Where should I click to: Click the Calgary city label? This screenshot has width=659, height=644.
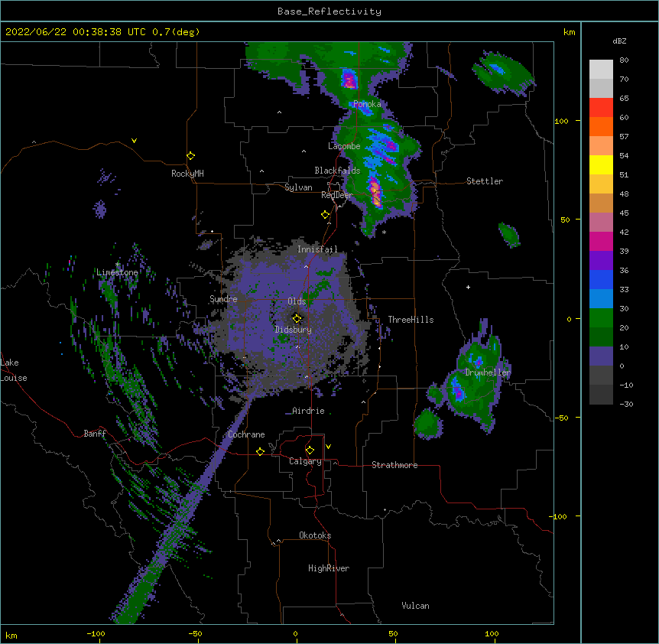[305, 461]
